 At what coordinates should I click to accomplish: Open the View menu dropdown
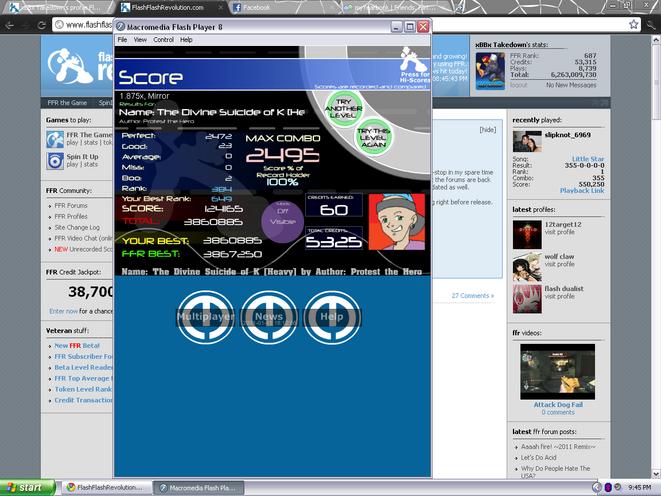pos(140,40)
